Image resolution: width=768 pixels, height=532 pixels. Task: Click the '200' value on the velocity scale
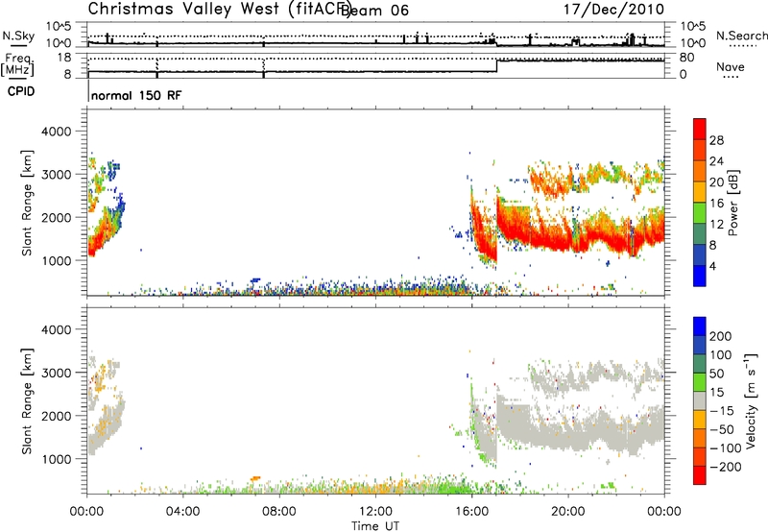pyautogui.click(x=721, y=336)
